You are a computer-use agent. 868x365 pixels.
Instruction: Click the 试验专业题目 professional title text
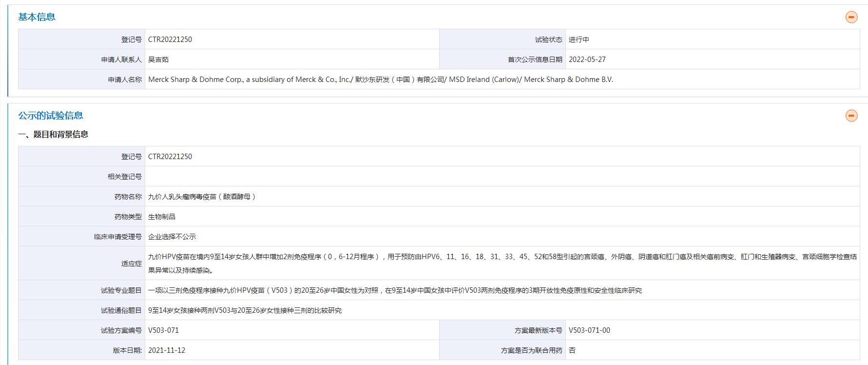(x=395, y=290)
